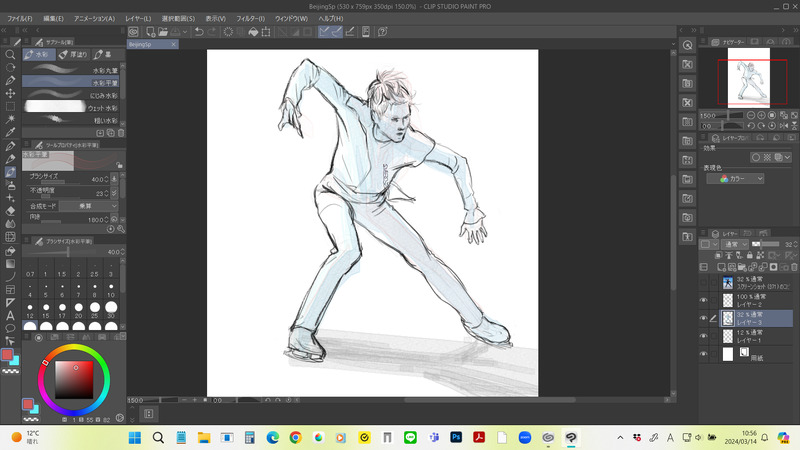Click the undo arrow in toolbar
Viewport: 800px width, 450px height.
[198, 32]
